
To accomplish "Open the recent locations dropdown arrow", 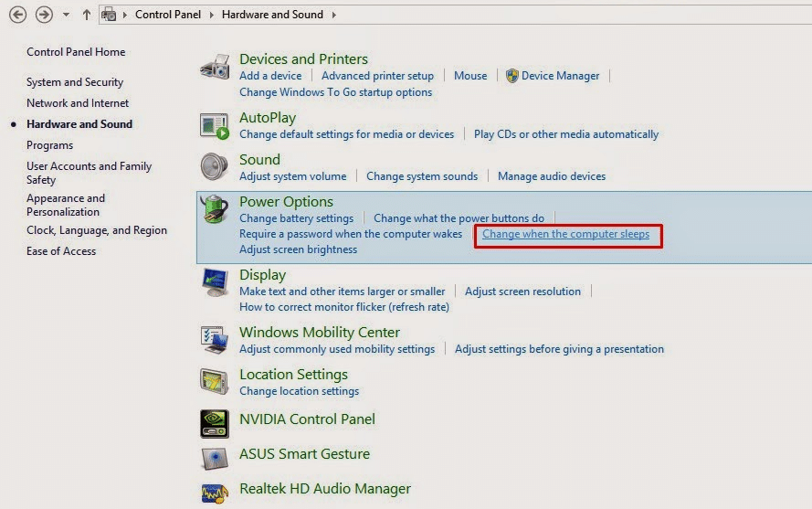I will coord(66,16).
